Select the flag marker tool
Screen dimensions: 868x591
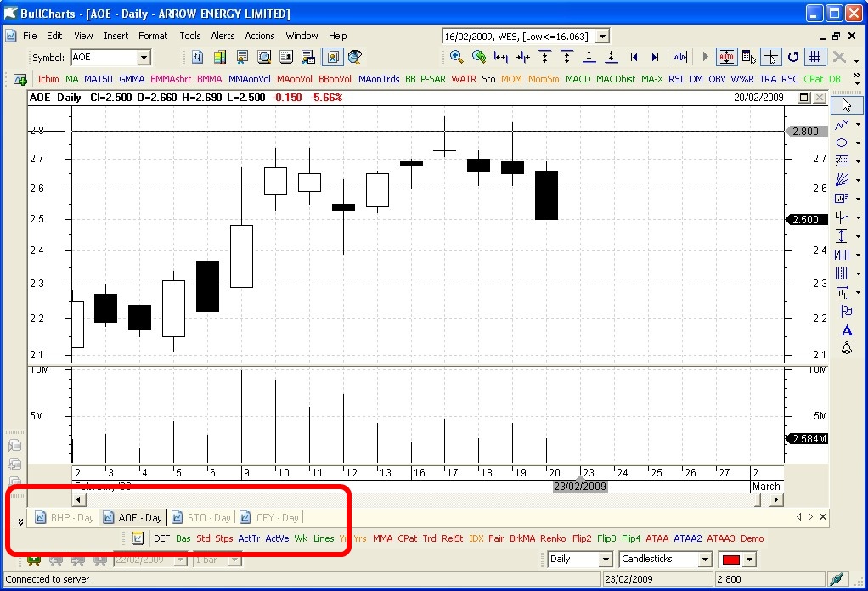point(847,311)
